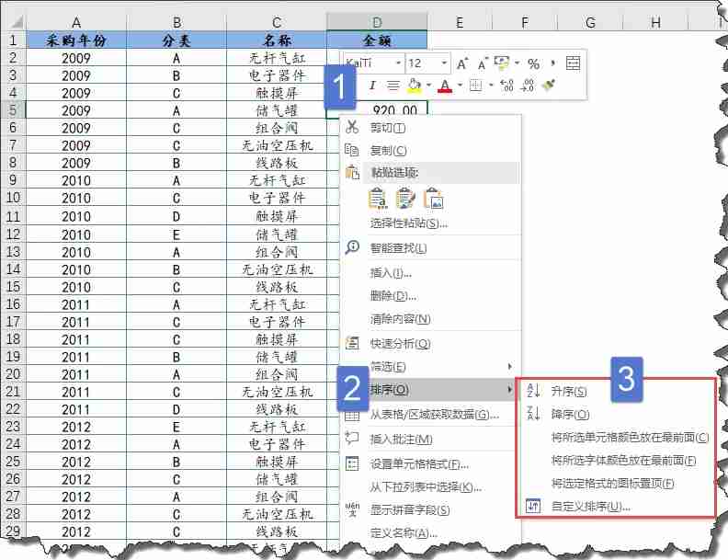
Task: Select 智能查找(L) menu entry
Action: (430, 248)
